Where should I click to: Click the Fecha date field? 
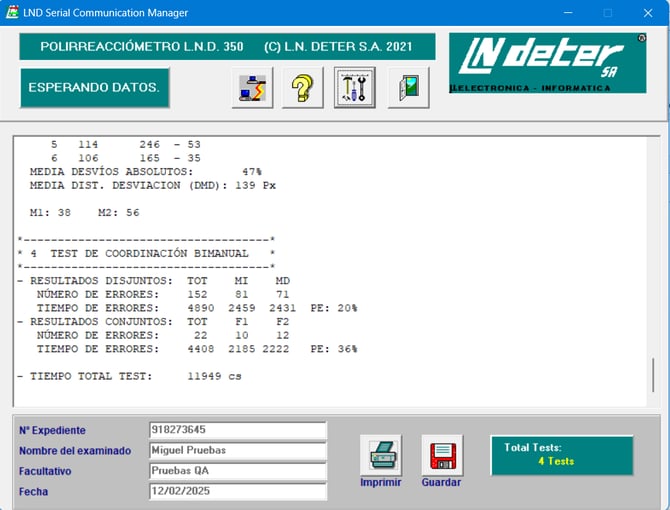(237, 492)
